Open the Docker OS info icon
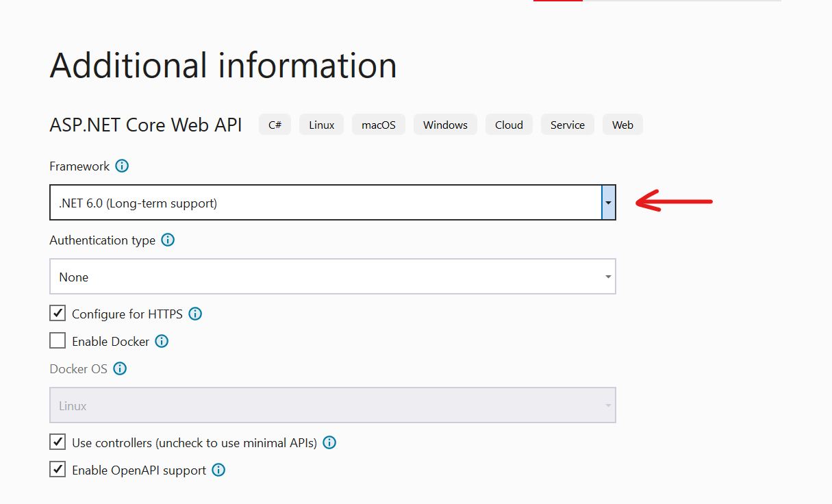 [x=120, y=368]
